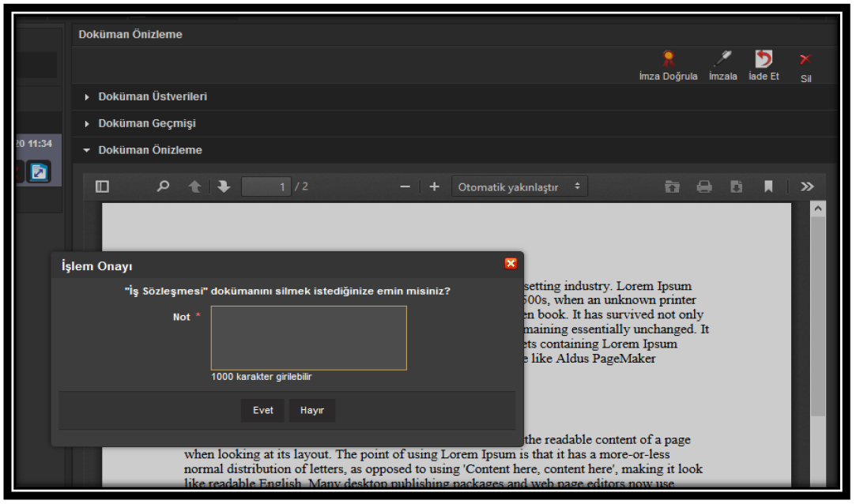Go to the next PDF page
856x504 pixels.
(x=224, y=186)
